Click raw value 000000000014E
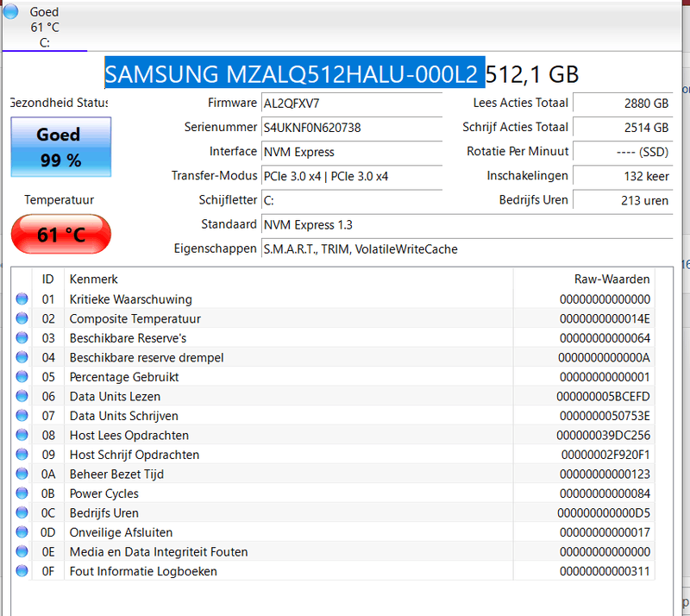The height and width of the screenshot is (616, 690). tap(605, 319)
